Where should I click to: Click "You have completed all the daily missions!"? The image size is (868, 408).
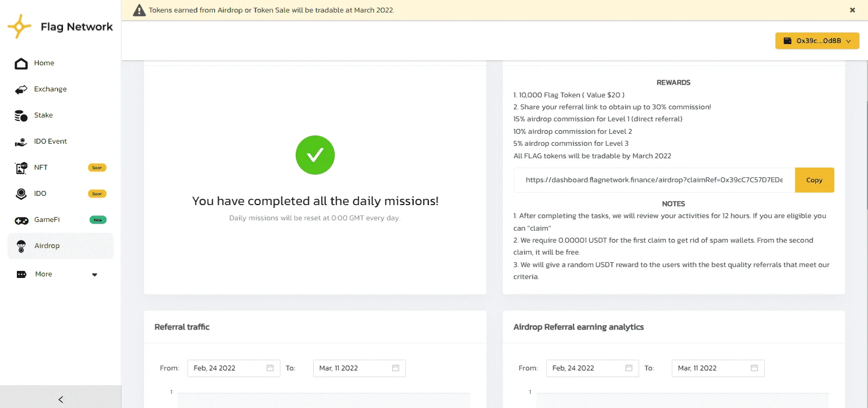(315, 201)
